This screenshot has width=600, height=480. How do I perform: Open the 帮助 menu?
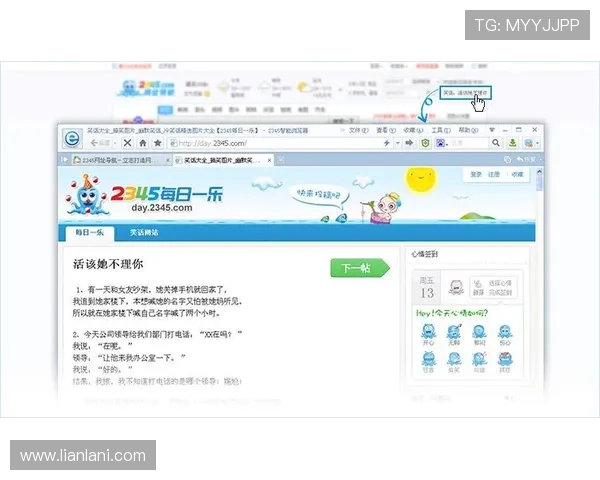468,130
